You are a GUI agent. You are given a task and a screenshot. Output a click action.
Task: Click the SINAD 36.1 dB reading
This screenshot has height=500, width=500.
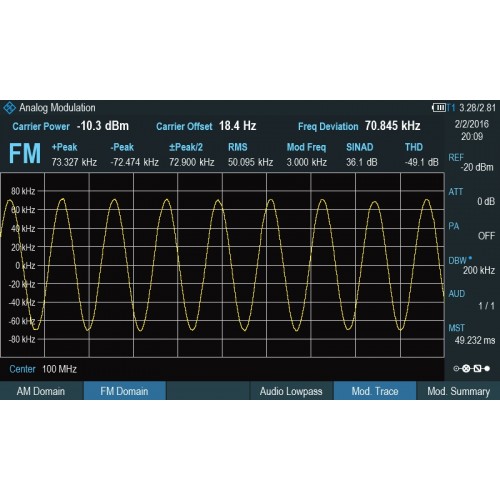coord(362,155)
